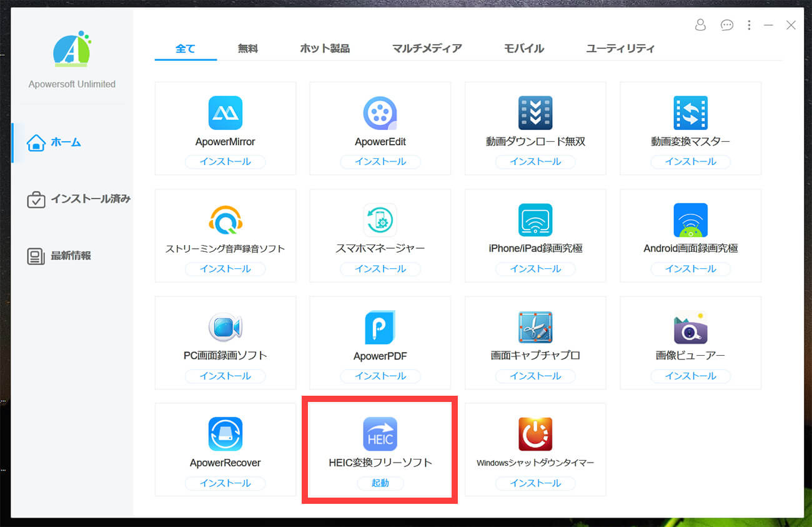
Task: Switch to the マルチメディア tab
Action: pyautogui.click(x=427, y=48)
